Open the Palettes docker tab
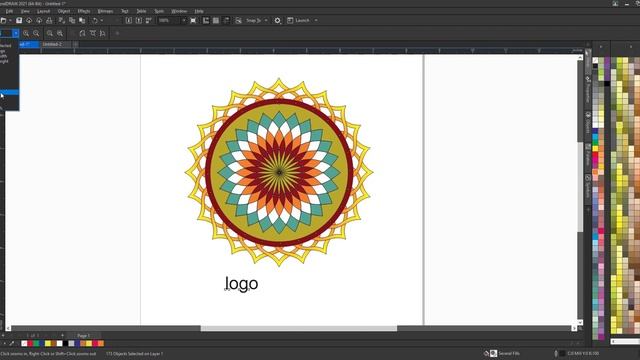Screen dimensions: 640x360 point(588,154)
